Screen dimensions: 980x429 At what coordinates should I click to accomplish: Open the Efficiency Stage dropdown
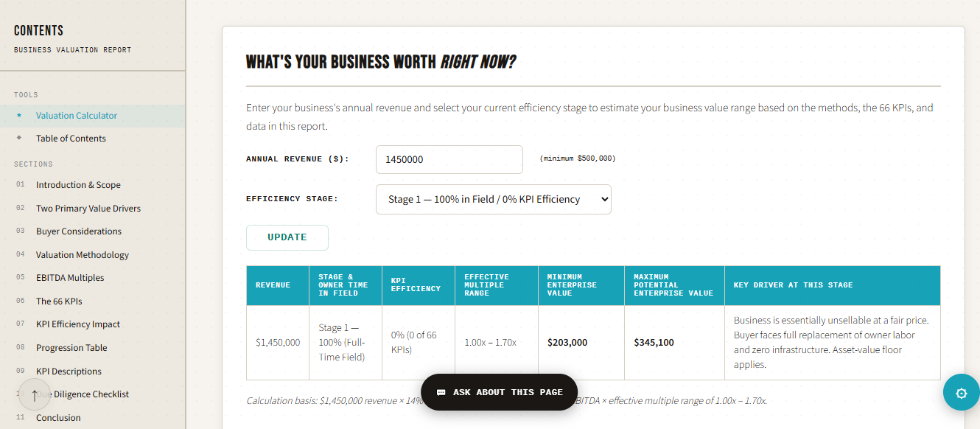[493, 199]
